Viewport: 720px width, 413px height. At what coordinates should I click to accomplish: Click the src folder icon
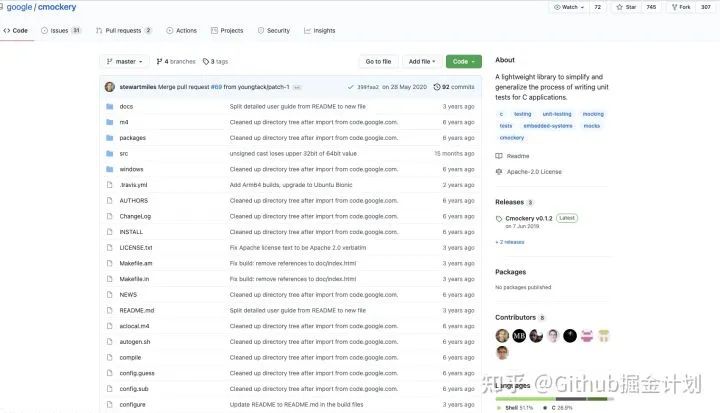(x=109, y=153)
